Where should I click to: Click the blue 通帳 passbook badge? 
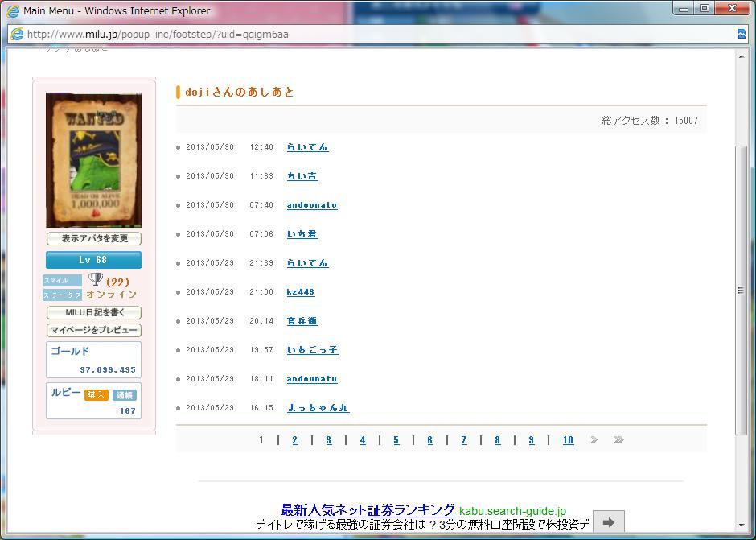125,394
